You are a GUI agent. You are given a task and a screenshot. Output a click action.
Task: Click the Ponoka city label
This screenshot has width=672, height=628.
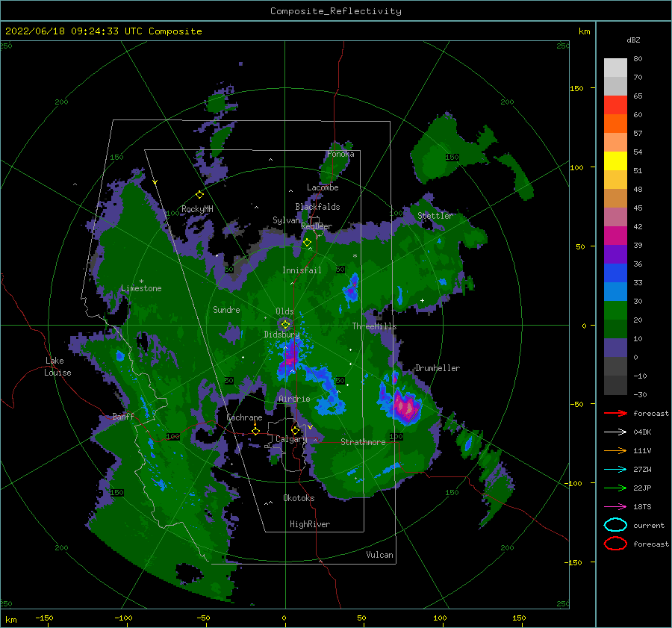click(340, 154)
